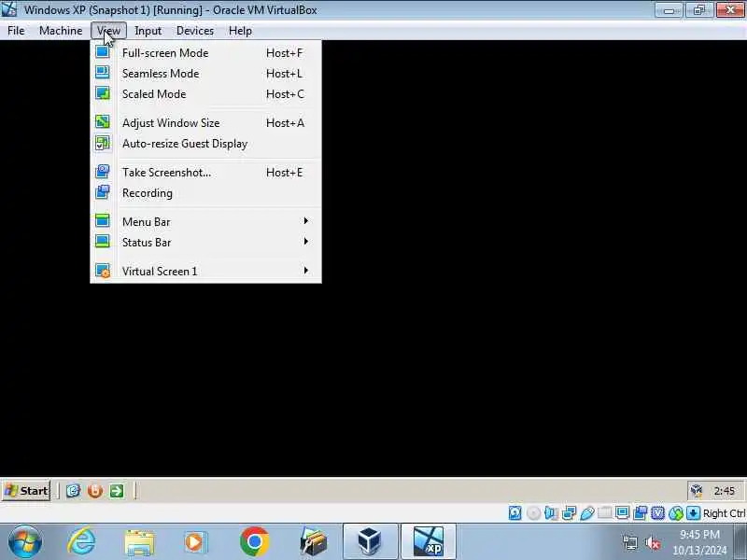Image resolution: width=747 pixels, height=560 pixels.
Task: Click the shared folders indicator
Action: click(x=604, y=513)
